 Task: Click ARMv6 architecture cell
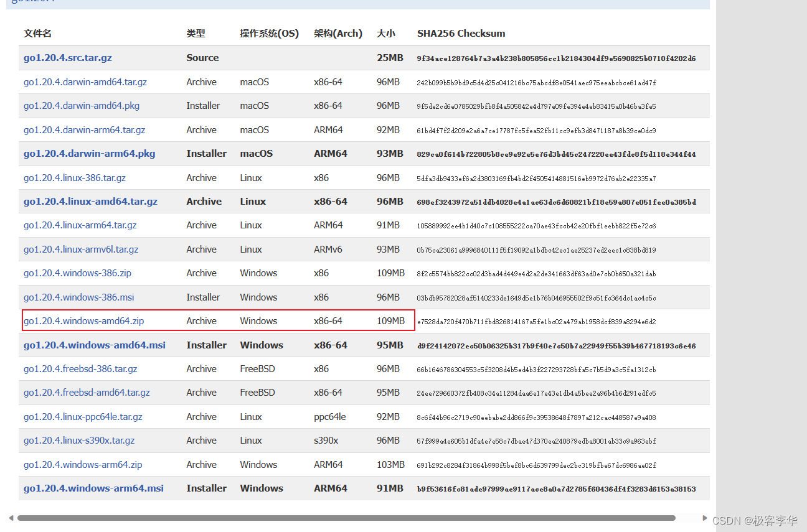pyautogui.click(x=328, y=250)
